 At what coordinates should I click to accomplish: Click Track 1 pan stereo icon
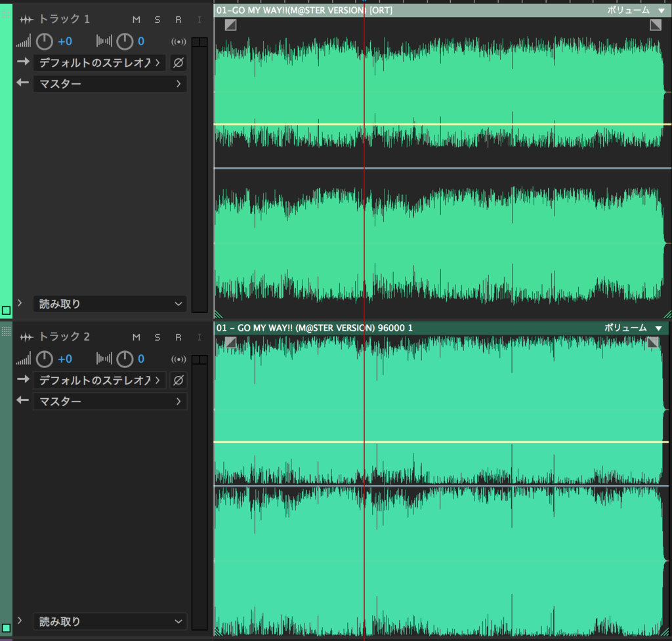(104, 41)
